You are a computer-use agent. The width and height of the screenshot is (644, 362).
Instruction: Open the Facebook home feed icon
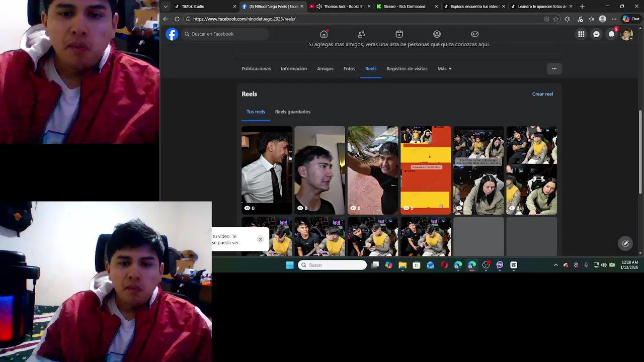click(324, 34)
